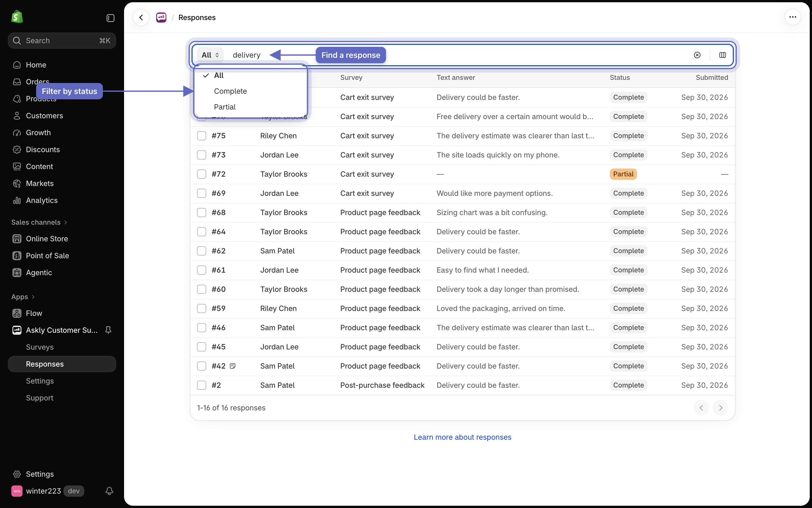
Task: Open Point of Sale channel
Action: [x=62, y=256]
